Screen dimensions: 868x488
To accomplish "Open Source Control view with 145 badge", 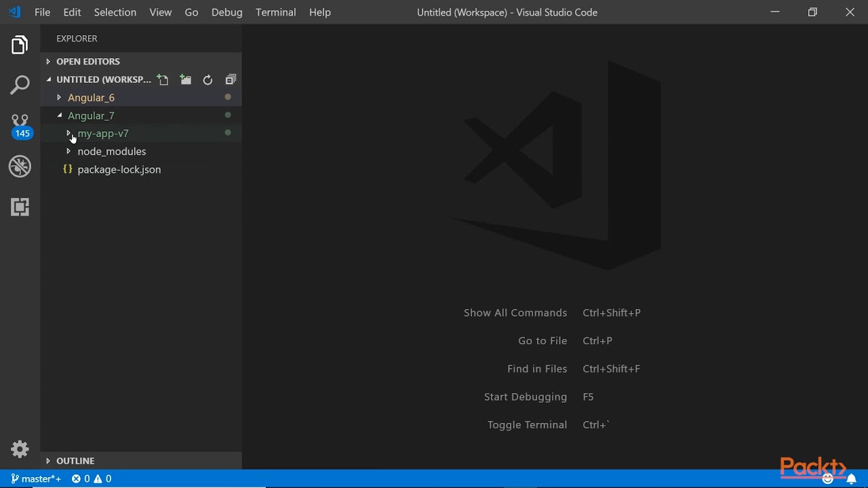I will (x=20, y=126).
